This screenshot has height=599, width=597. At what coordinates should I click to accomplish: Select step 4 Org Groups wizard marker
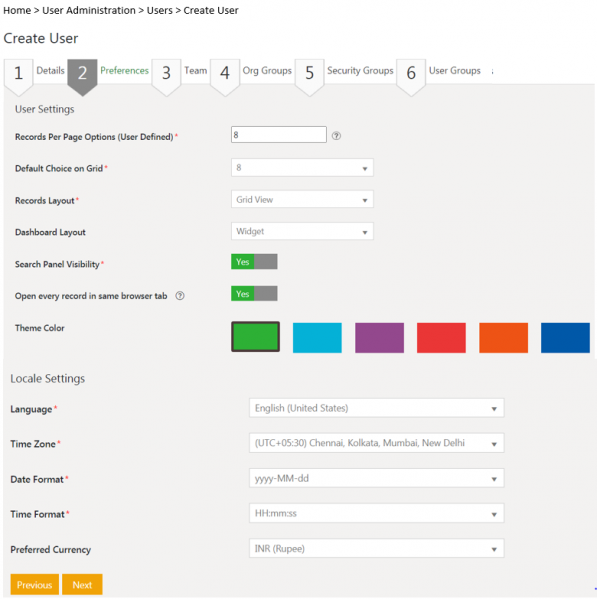tap(225, 77)
